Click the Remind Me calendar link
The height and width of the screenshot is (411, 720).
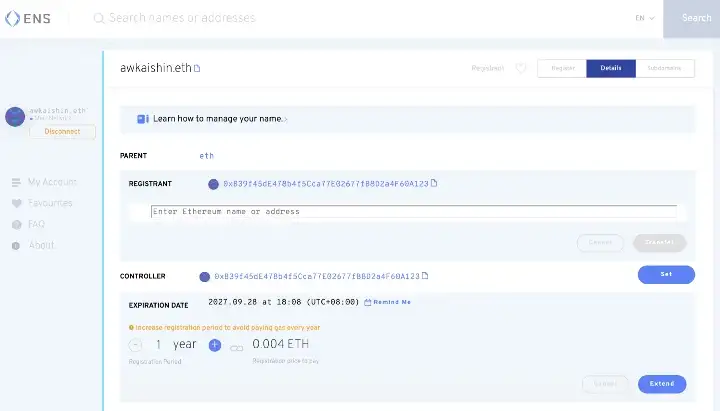click(x=387, y=302)
